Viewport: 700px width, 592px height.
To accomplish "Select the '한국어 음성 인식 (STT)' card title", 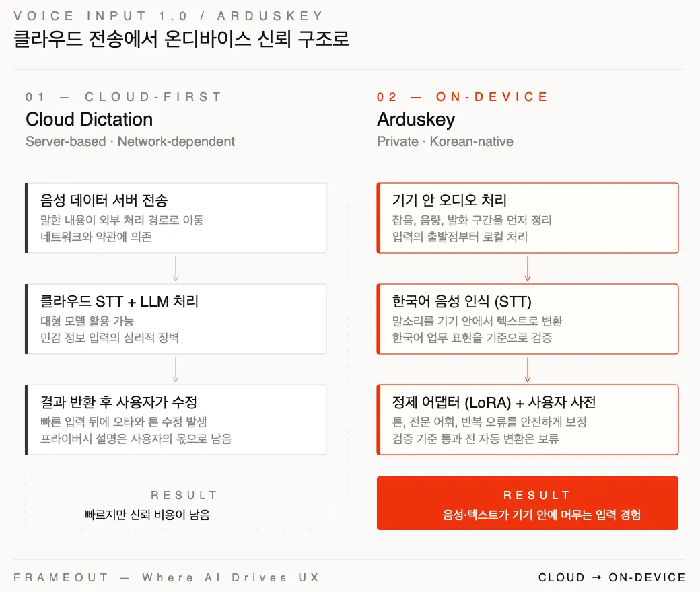I will tap(462, 301).
